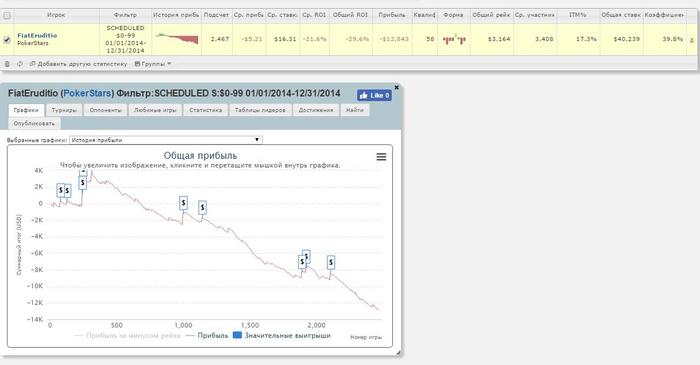
Task: Click the Facebook Like button
Action: 374,95
